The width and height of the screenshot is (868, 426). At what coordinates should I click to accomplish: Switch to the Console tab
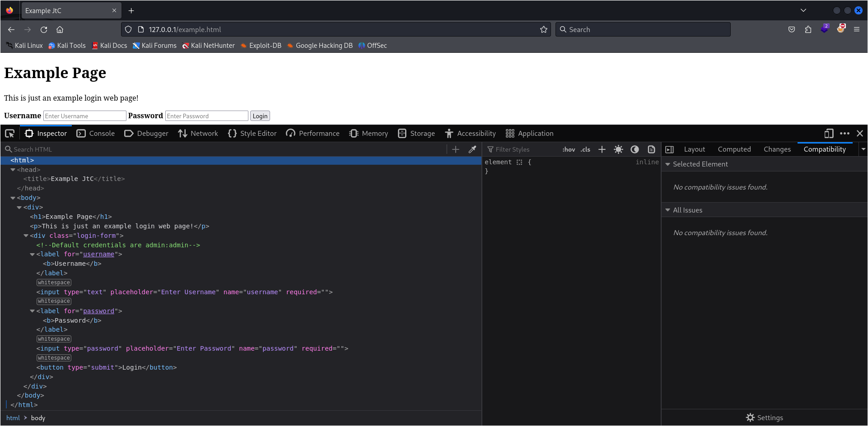(x=96, y=134)
